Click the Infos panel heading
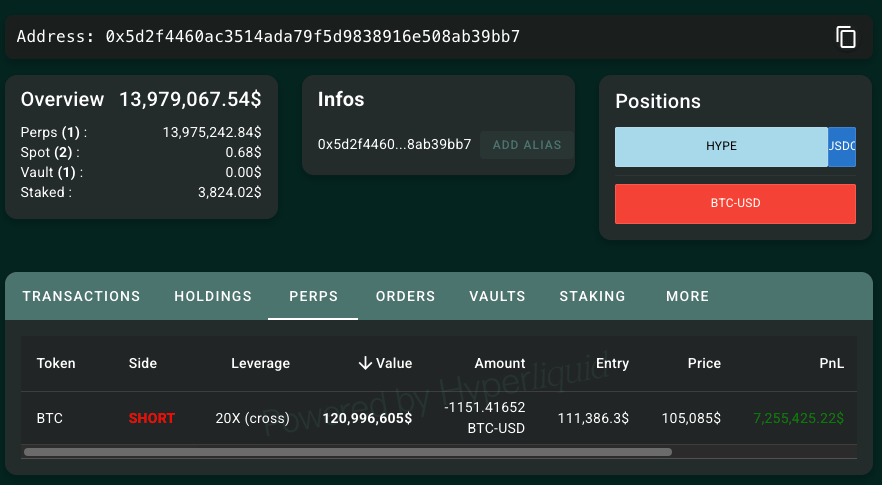Screen dimensions: 882x485 341,100
